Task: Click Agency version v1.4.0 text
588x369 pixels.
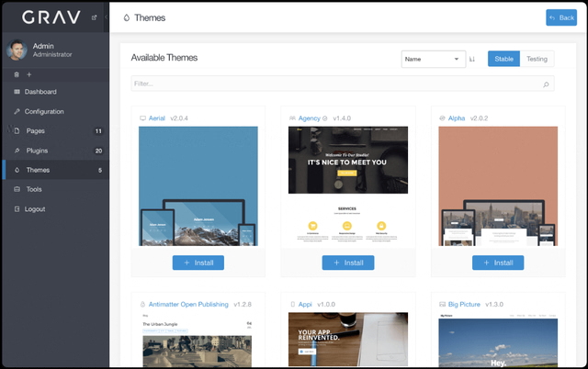Action: (342, 118)
